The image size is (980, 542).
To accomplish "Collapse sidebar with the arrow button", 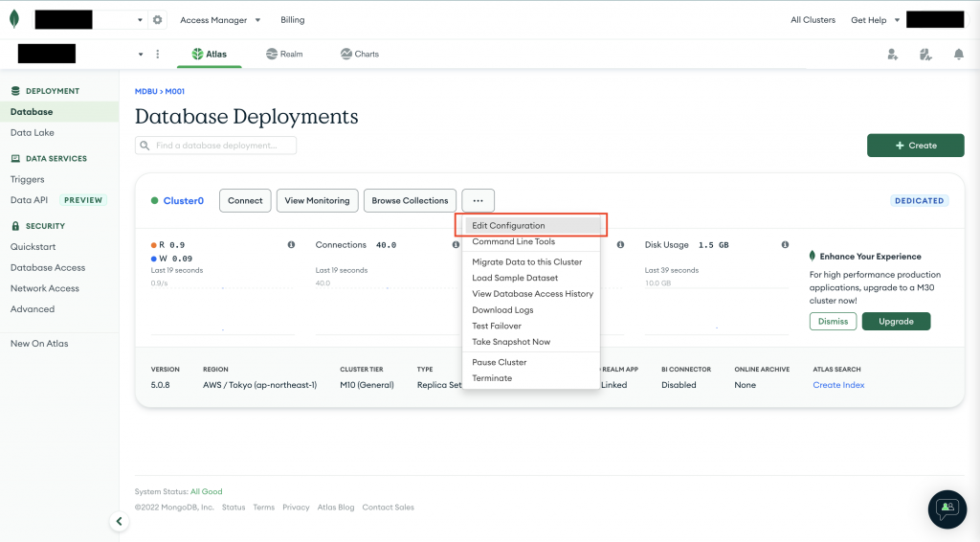I will pos(119,521).
